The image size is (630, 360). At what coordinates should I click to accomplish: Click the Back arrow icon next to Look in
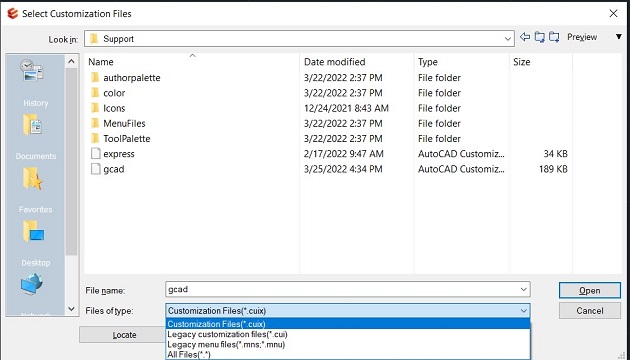pyautogui.click(x=525, y=37)
